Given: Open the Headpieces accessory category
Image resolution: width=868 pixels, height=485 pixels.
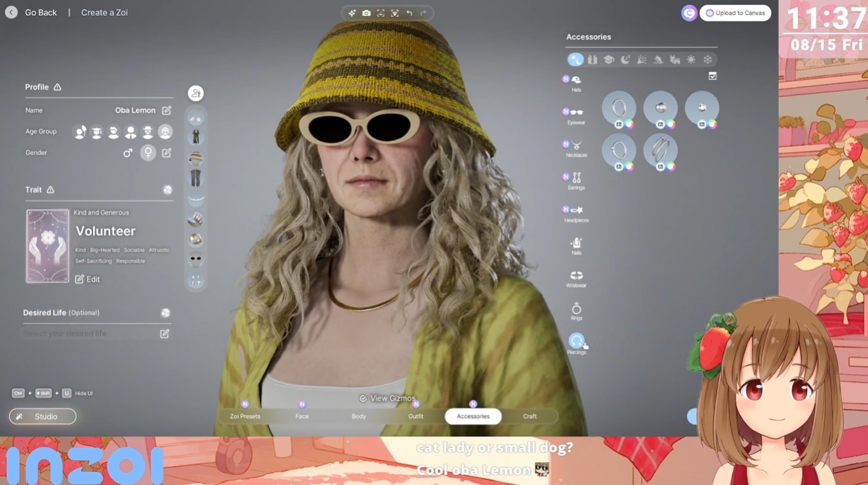Looking at the screenshot, I should click(x=576, y=213).
